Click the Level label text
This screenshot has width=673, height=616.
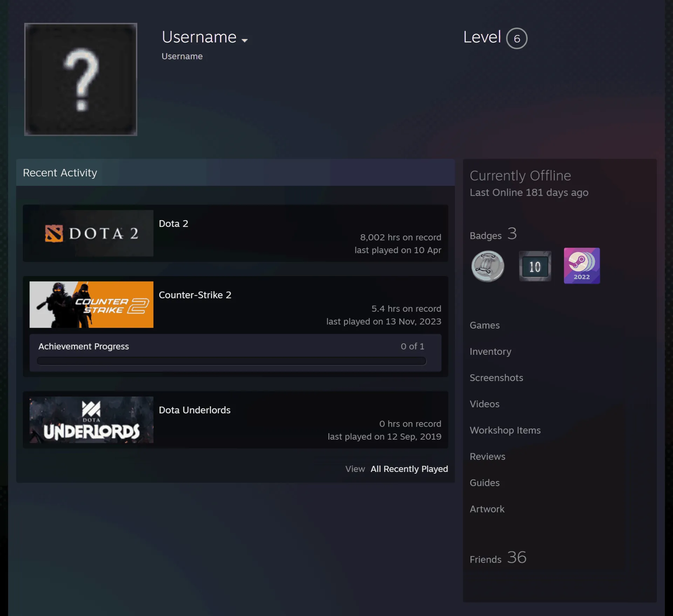pyautogui.click(x=482, y=37)
